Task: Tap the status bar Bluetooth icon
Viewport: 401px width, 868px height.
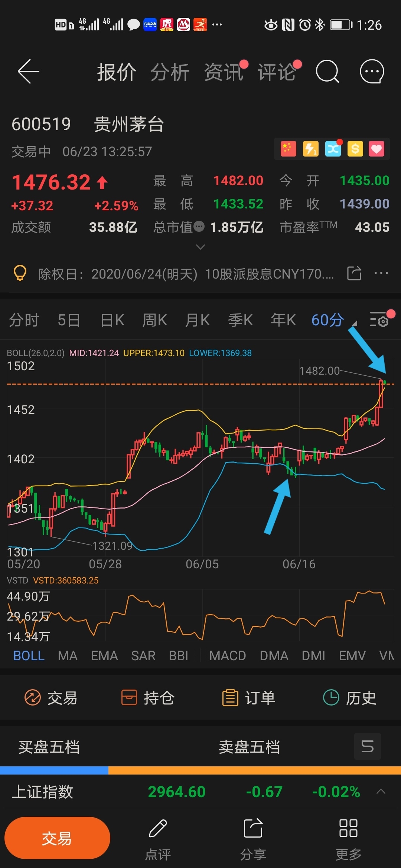Action: [320, 25]
